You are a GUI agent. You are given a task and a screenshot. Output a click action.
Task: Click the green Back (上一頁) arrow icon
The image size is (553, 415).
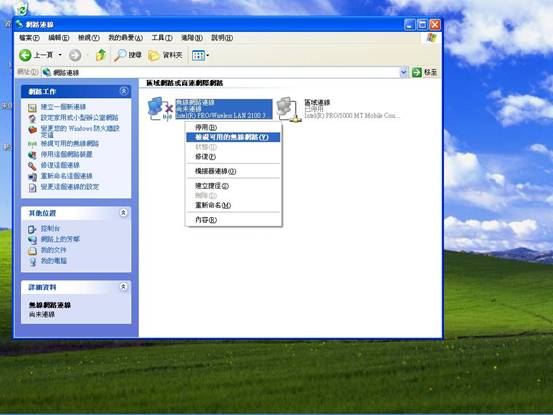tap(25, 55)
